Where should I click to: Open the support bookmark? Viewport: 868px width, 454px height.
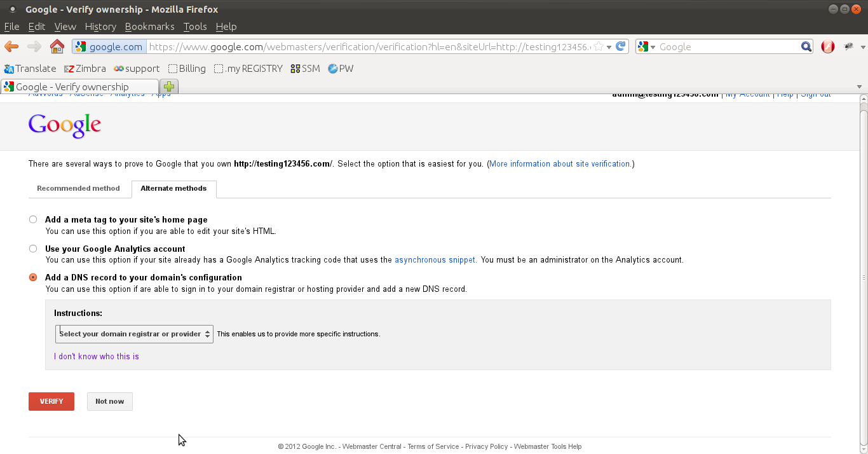point(137,69)
